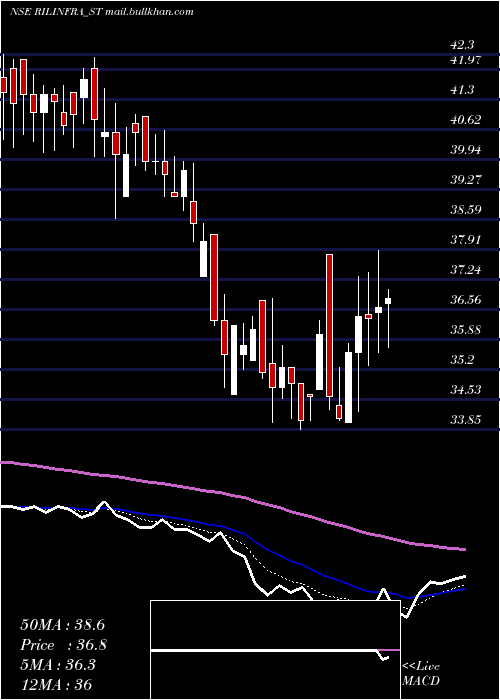The width and height of the screenshot is (500, 700).
Task: Click the price label 39.27
Action: (x=465, y=179)
